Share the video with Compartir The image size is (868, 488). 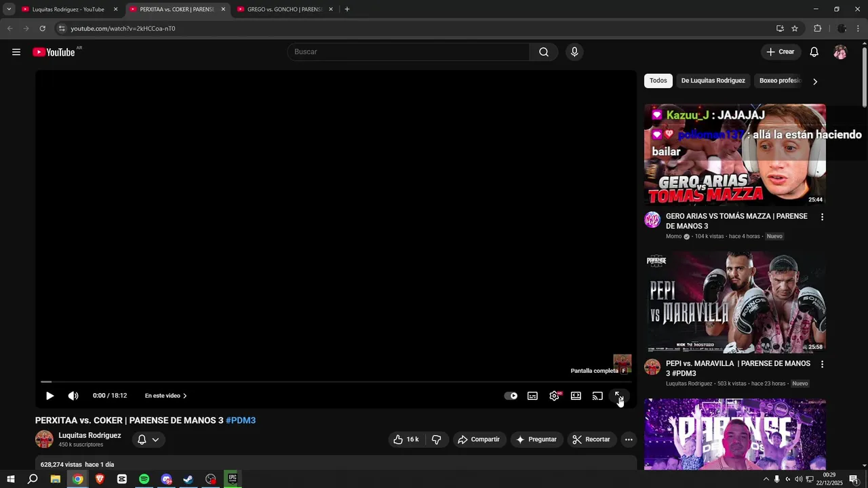tap(479, 439)
